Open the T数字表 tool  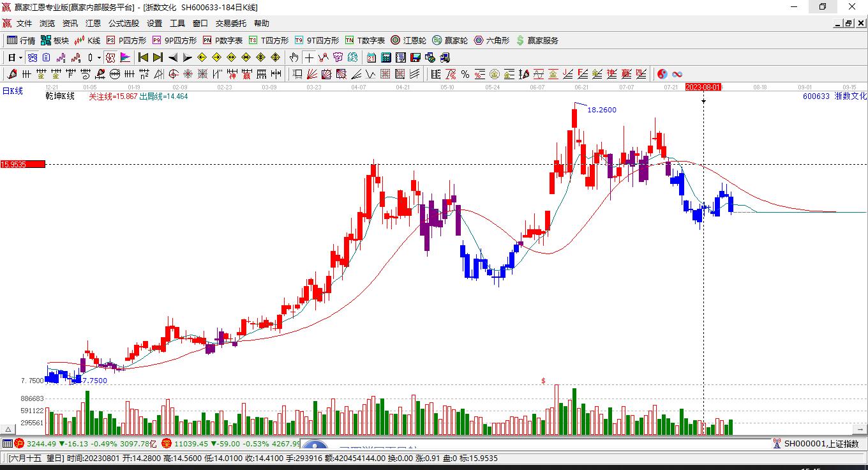tap(365, 40)
